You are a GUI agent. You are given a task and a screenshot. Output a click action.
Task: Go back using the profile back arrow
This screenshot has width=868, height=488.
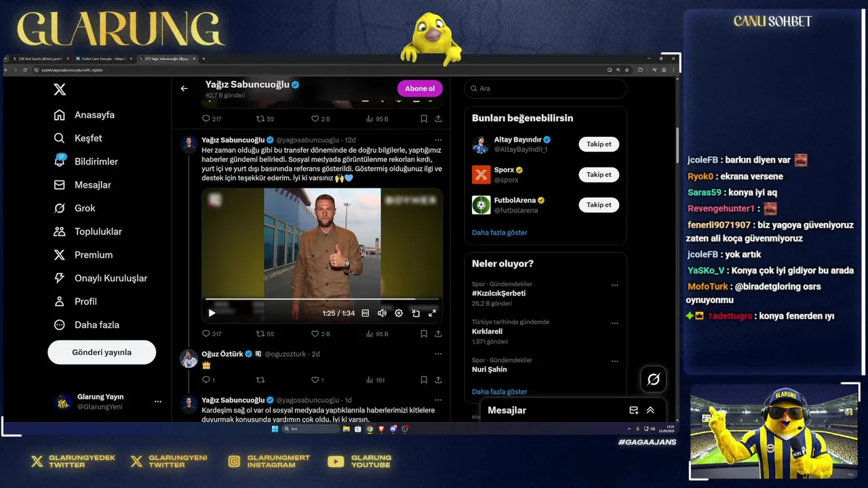point(184,88)
